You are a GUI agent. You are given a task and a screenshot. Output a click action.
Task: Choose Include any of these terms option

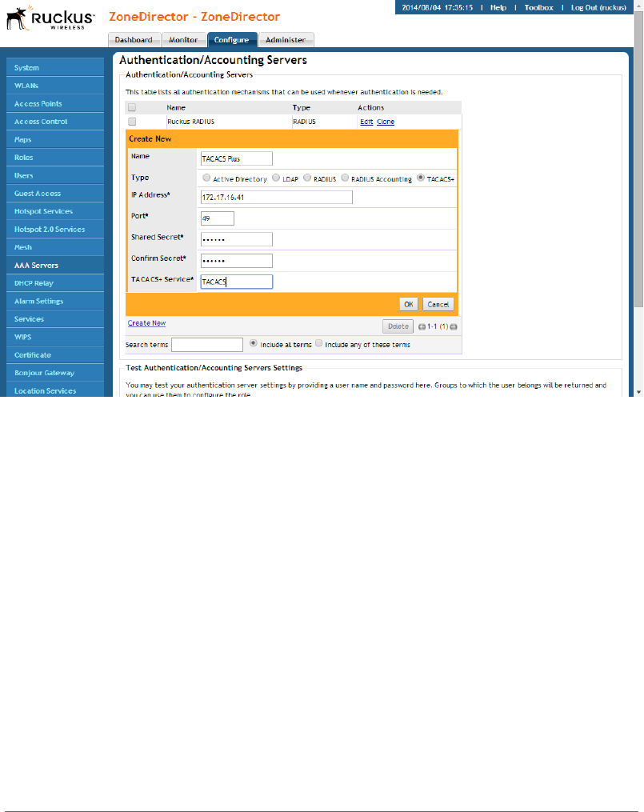click(319, 343)
